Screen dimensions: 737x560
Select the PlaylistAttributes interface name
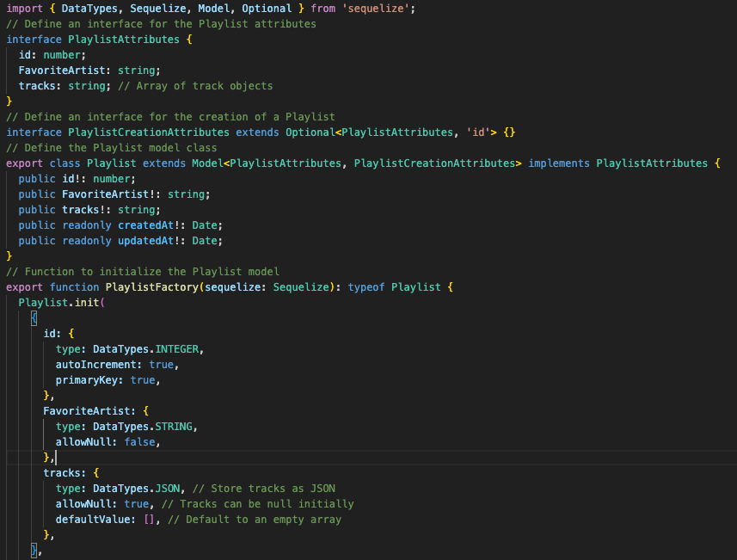(123, 39)
